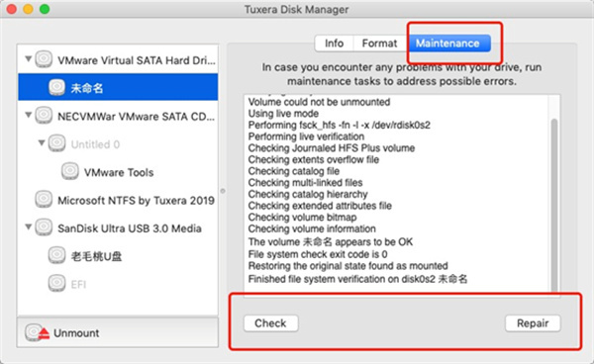Open the Maintenance tab
The height and width of the screenshot is (364, 594).
[447, 44]
